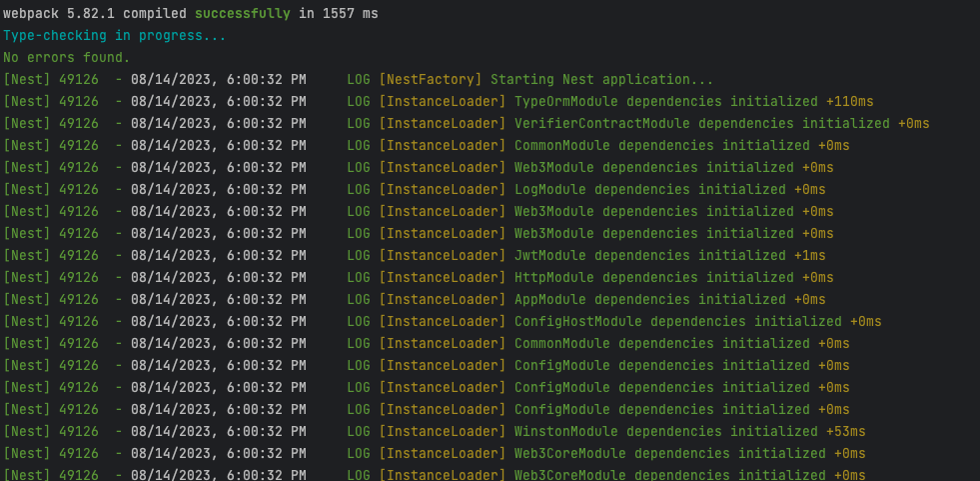Viewport: 980px width, 481px height.
Task: Click "JwtModule dependencies initialized" text
Action: click(650, 255)
